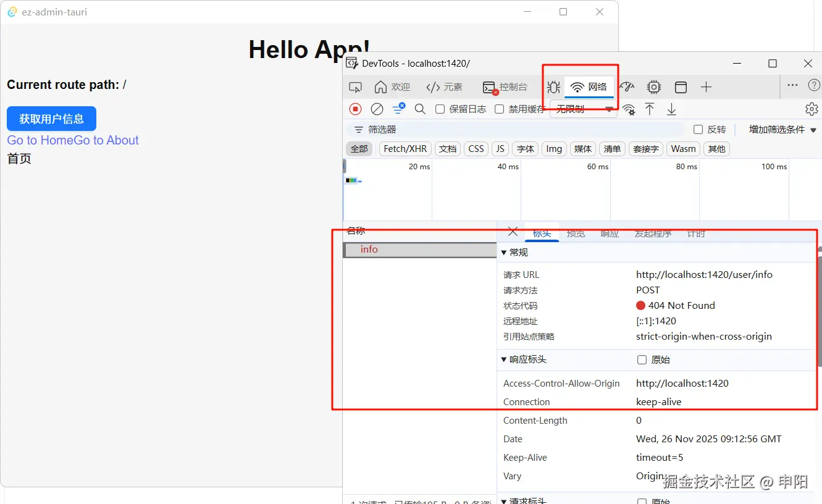
Task: Toggle the 禁用缓存 checkbox
Action: point(500,109)
